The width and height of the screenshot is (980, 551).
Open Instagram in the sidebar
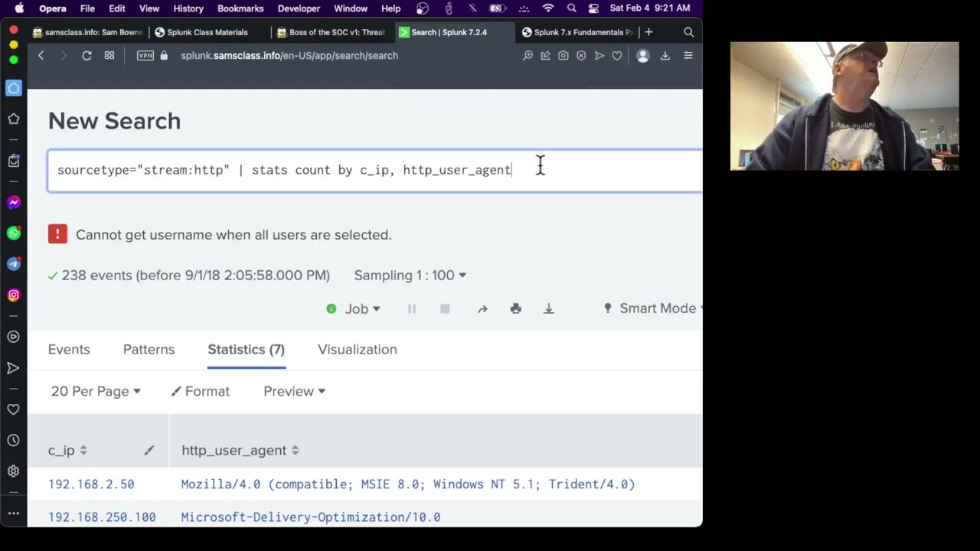click(x=14, y=295)
